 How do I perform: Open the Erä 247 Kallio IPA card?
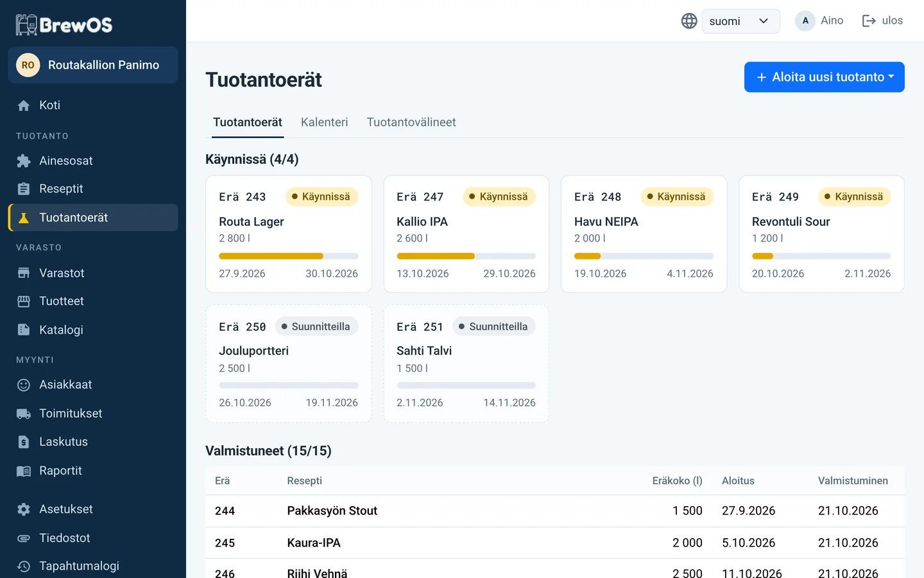466,234
